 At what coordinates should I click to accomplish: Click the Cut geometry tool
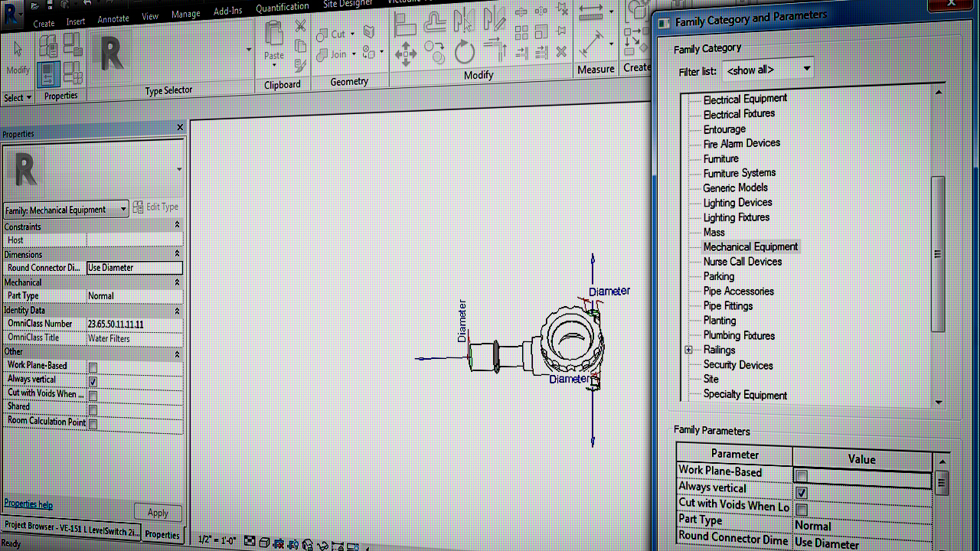[x=335, y=34]
